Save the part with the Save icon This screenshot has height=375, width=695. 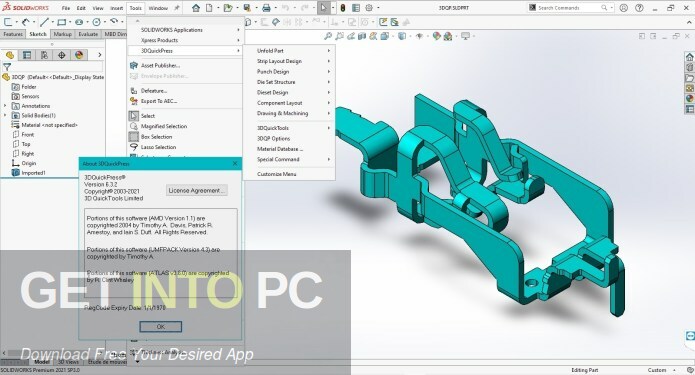pos(247,8)
